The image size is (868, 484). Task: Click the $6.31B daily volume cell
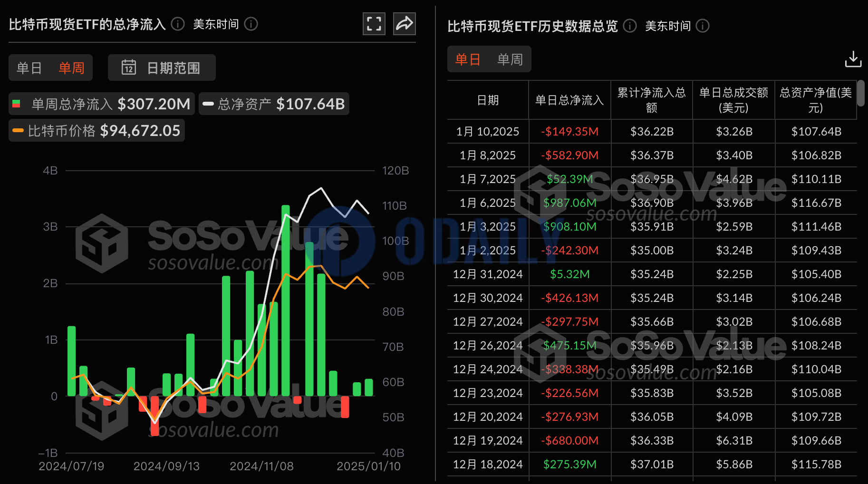[734, 440]
